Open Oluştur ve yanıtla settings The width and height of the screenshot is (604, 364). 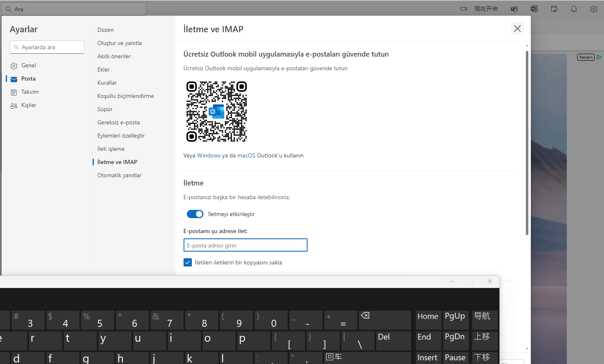(119, 43)
